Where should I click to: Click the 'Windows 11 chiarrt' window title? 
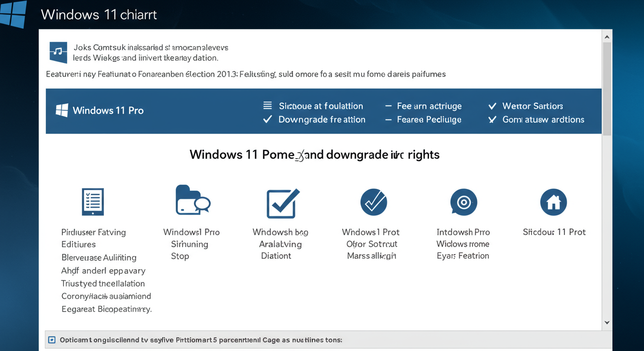pos(99,15)
